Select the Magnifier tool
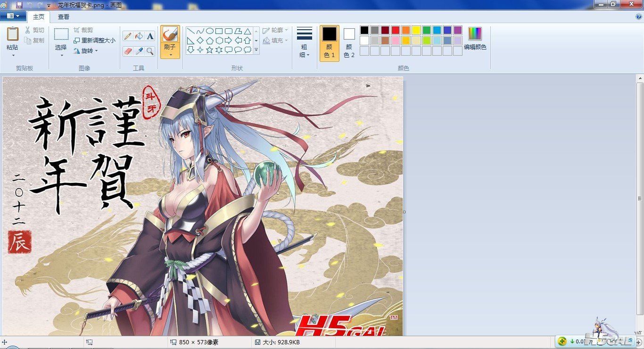Viewport: 644px width, 349px height. click(x=150, y=51)
